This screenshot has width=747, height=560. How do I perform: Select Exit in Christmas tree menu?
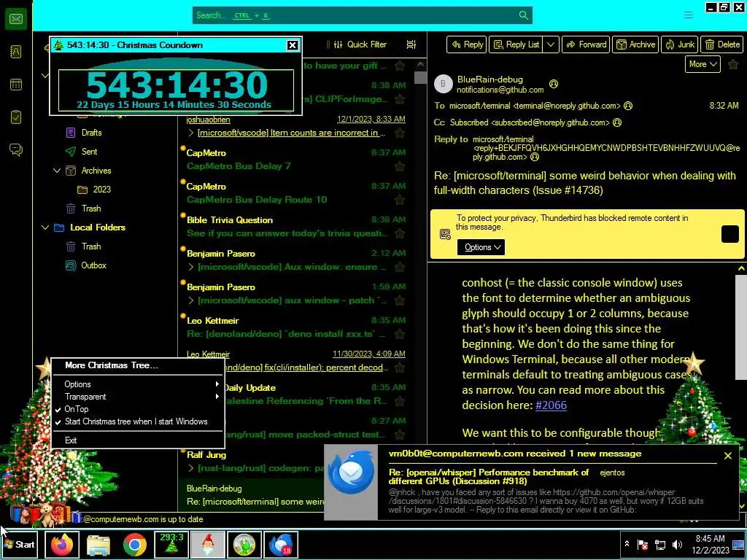(x=137, y=440)
